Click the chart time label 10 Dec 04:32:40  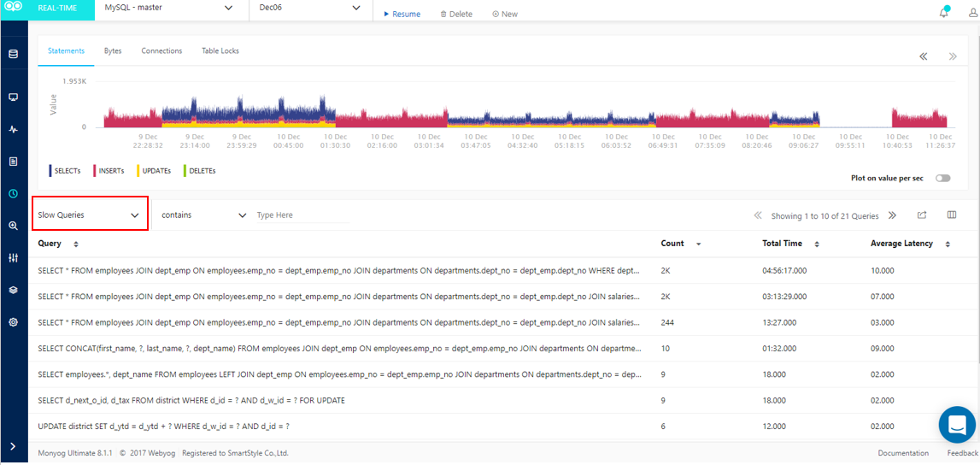point(525,140)
